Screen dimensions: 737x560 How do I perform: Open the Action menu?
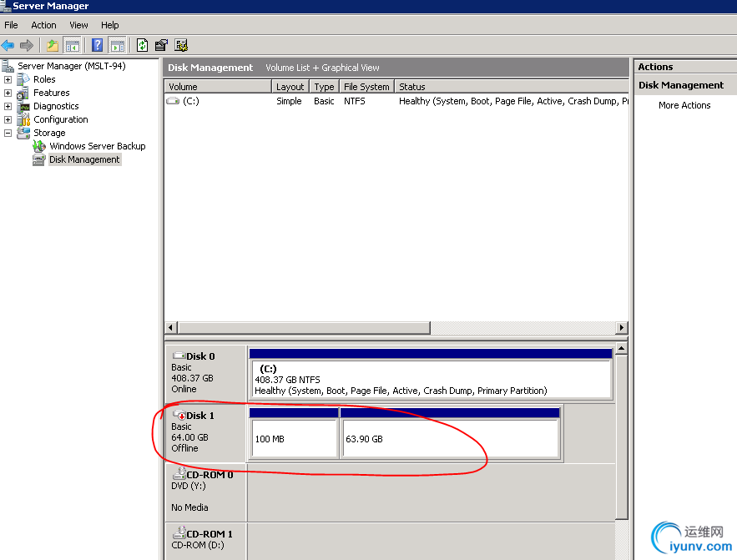click(x=43, y=25)
